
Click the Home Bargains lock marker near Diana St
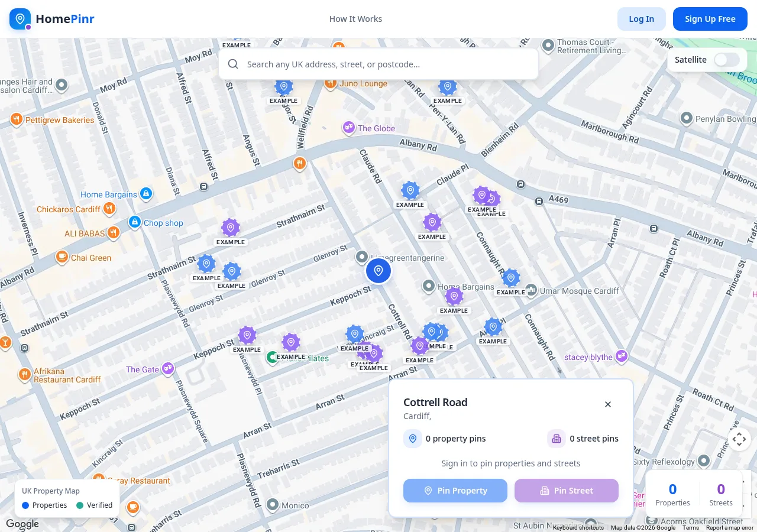point(146,193)
